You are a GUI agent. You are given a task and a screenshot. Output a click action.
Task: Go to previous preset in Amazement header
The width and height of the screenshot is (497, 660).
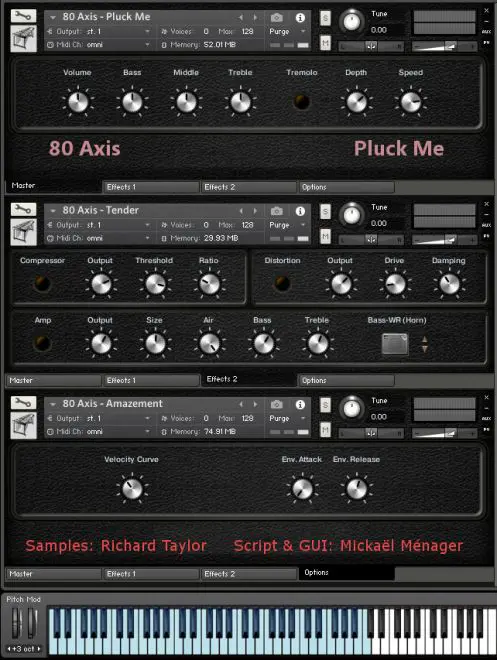241,404
